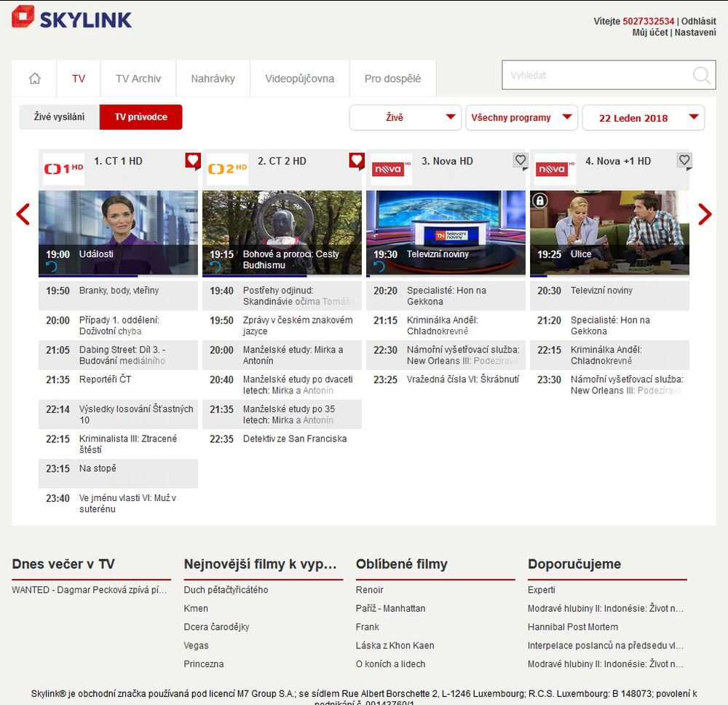728x705 pixels.
Task: Click the Odhlásit link
Action: 698,21
